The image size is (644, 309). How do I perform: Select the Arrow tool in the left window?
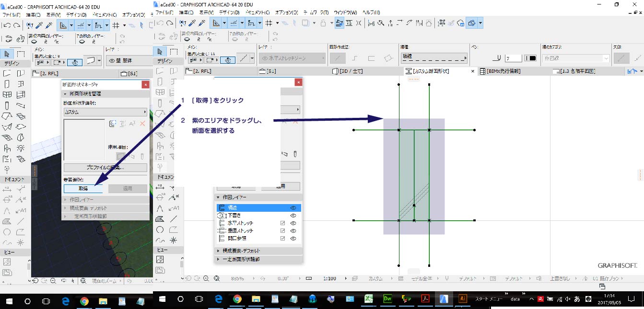[x=7, y=54]
